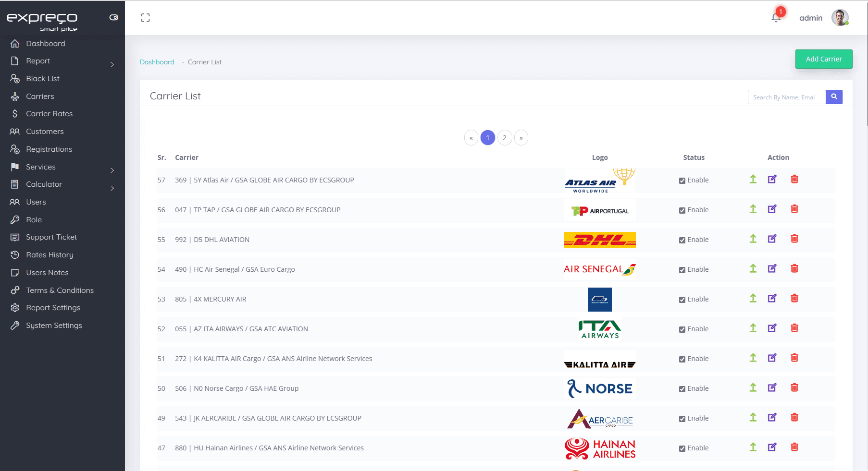Click the Add Carrier button
The image size is (868, 471).
pyautogui.click(x=824, y=59)
